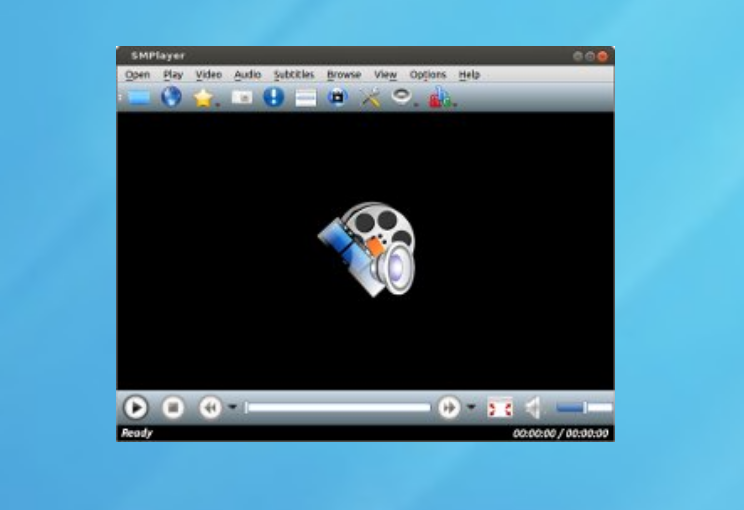
Task: Open the Audio menu
Action: click(248, 74)
